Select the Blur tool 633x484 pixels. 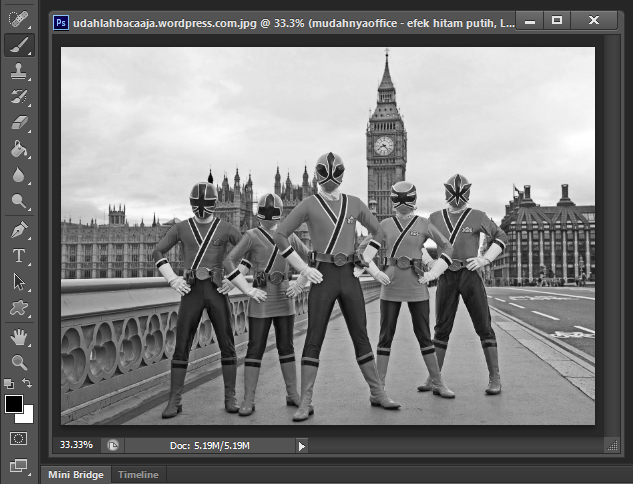pos(19,175)
